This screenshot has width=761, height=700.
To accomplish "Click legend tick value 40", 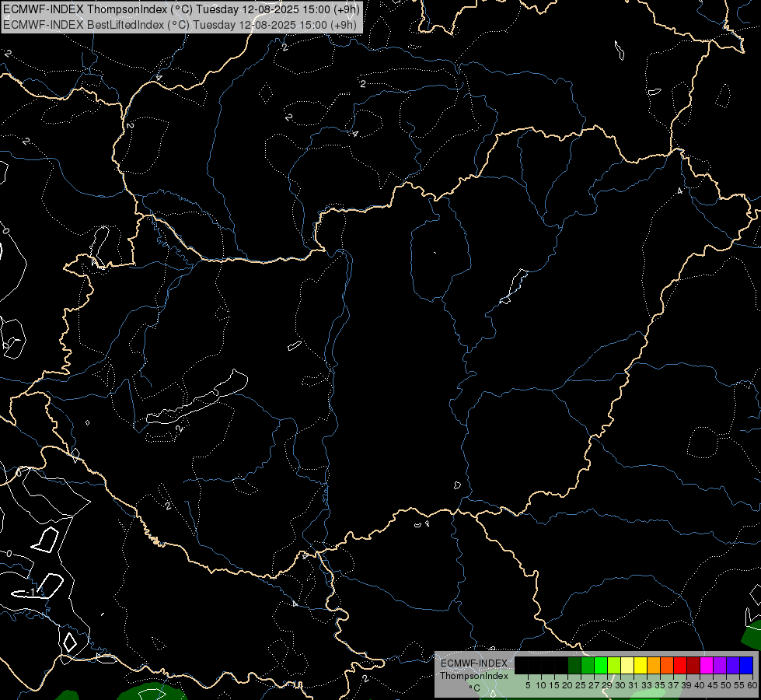I will pos(700,685).
